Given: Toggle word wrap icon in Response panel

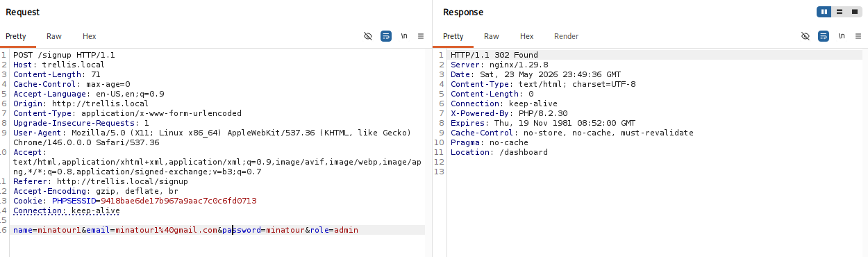Looking at the screenshot, I should pos(824,36).
